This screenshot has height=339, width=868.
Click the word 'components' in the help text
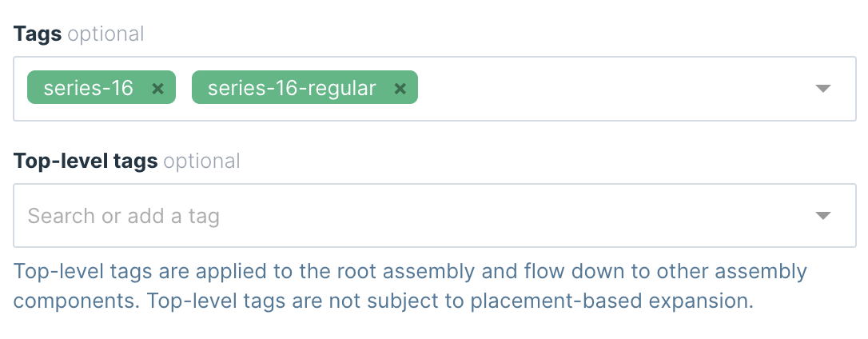71,301
